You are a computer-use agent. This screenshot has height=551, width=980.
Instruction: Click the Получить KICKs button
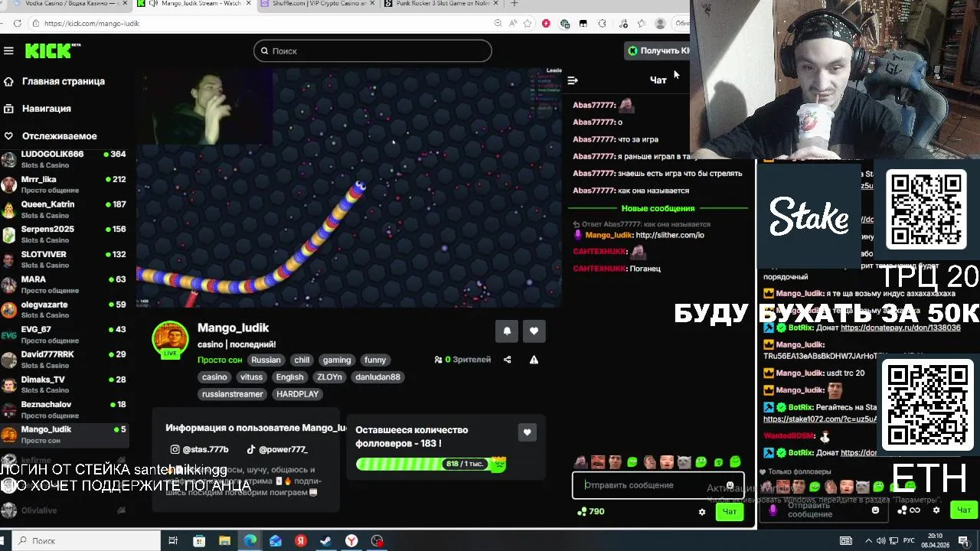658,51
